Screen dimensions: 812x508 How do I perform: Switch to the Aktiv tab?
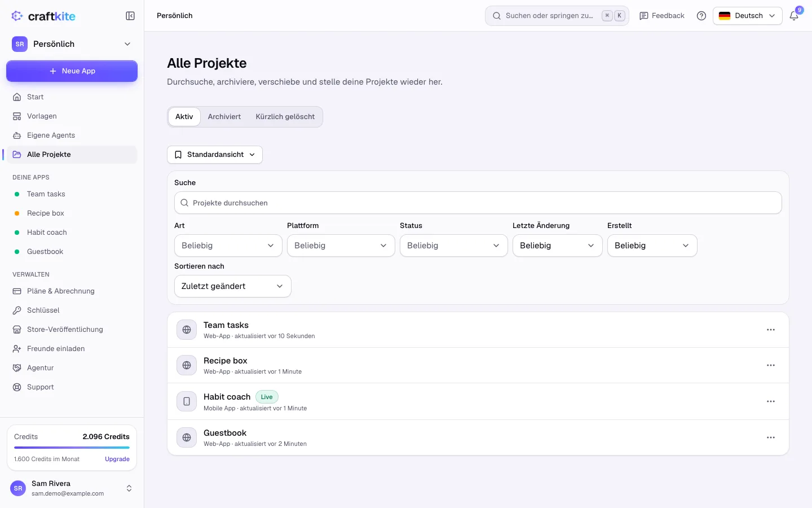(x=184, y=117)
